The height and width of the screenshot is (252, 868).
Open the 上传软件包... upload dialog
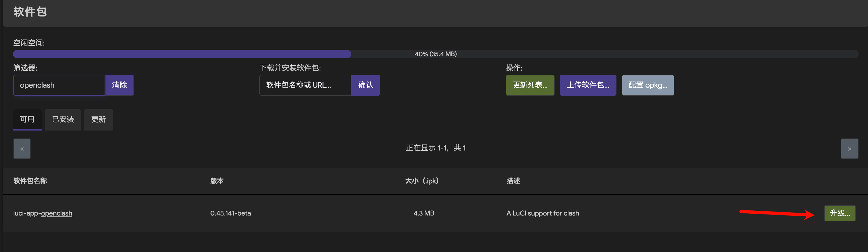[x=588, y=85]
